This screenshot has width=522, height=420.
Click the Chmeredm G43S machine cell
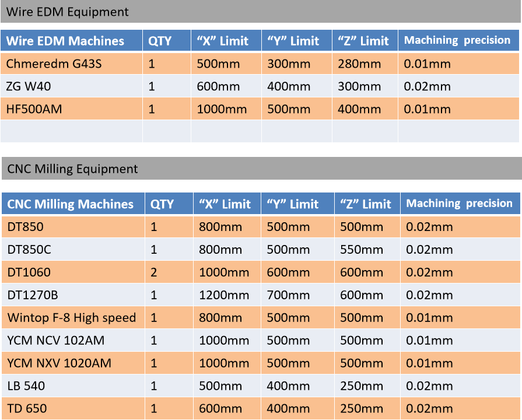coord(71,63)
